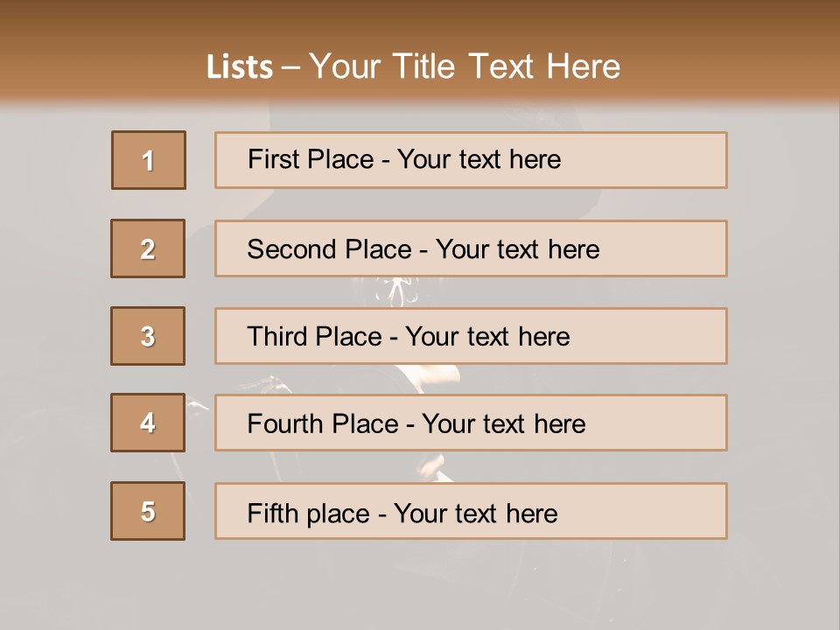Screen dimensions: 840x630
Task: Click the number 1 box
Action: click(149, 160)
